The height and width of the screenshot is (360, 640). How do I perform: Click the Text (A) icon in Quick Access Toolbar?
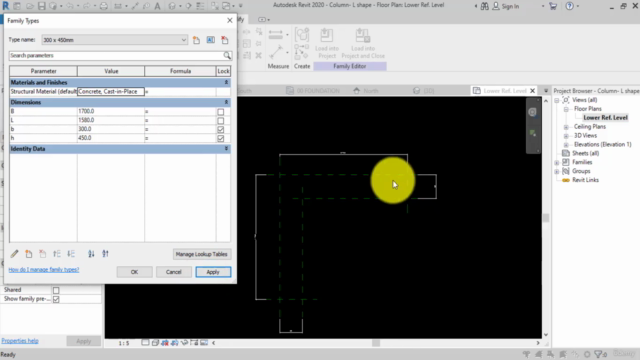(157, 6)
